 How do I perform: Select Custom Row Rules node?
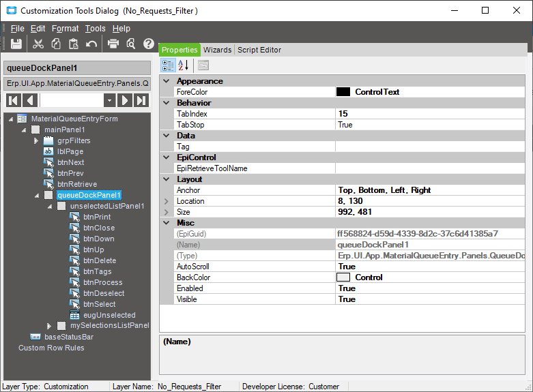[x=51, y=348]
